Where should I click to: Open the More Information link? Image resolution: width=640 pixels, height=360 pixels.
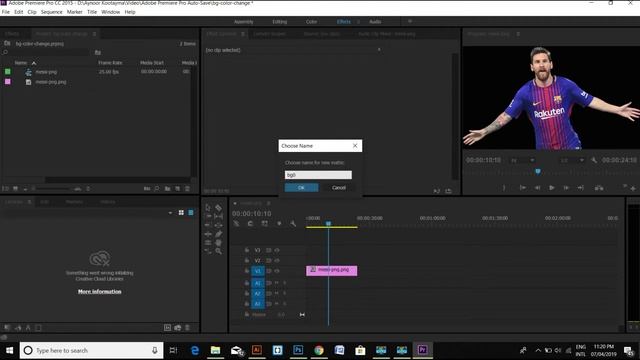pyautogui.click(x=100, y=291)
